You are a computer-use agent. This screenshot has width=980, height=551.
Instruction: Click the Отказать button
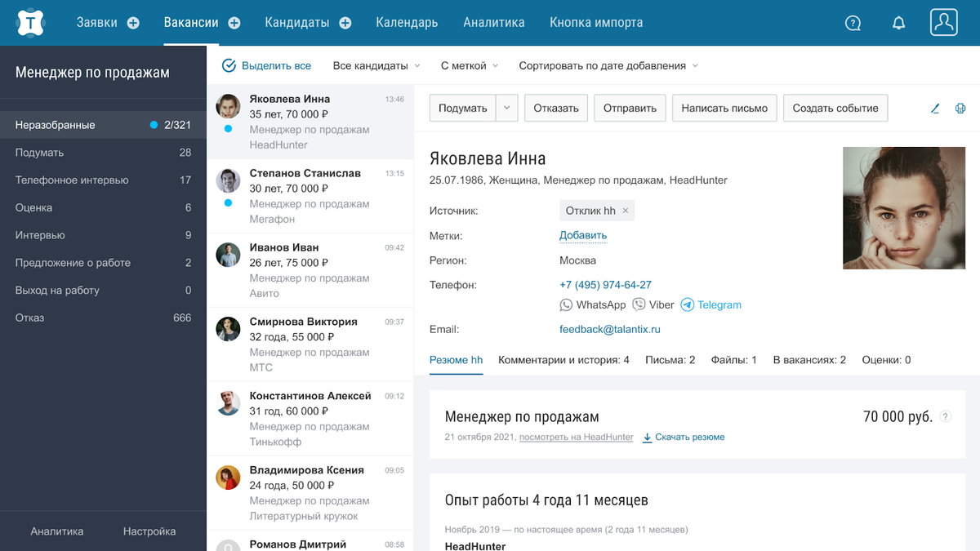coord(555,107)
